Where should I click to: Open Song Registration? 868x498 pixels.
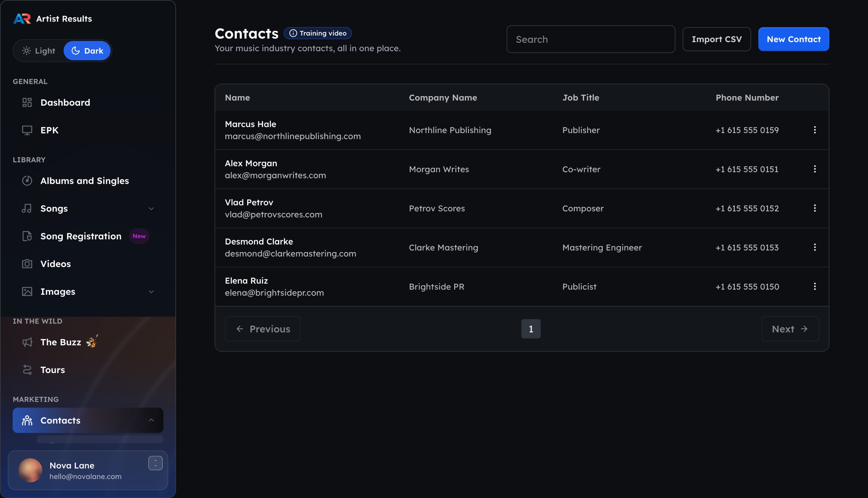(88, 236)
